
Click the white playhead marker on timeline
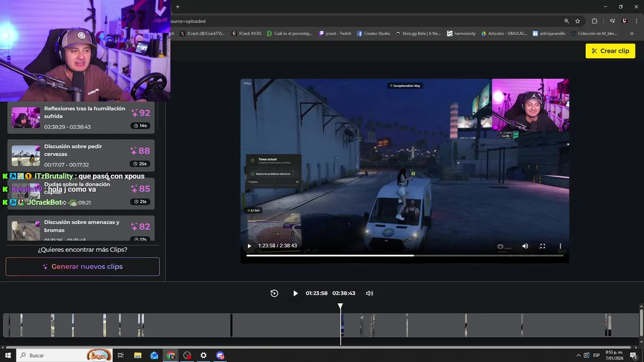[340, 306]
